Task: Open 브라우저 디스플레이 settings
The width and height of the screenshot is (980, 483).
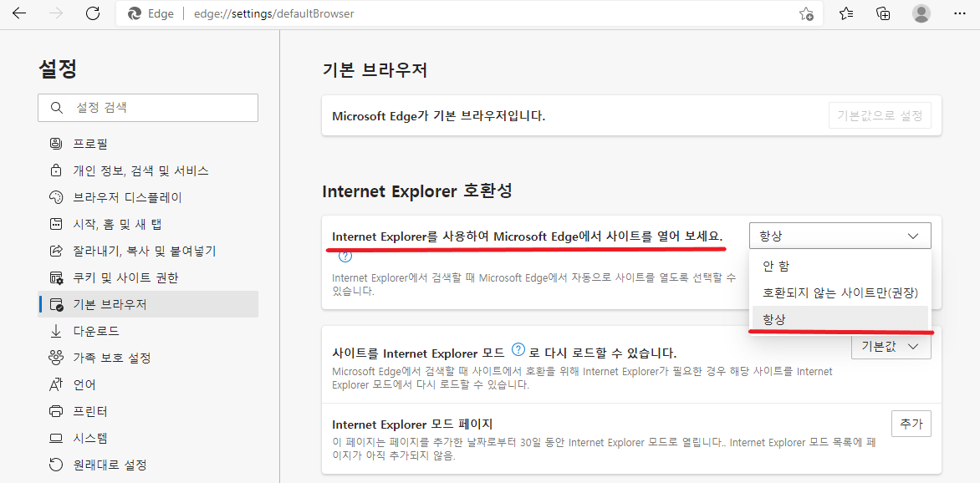Action: pos(148,197)
